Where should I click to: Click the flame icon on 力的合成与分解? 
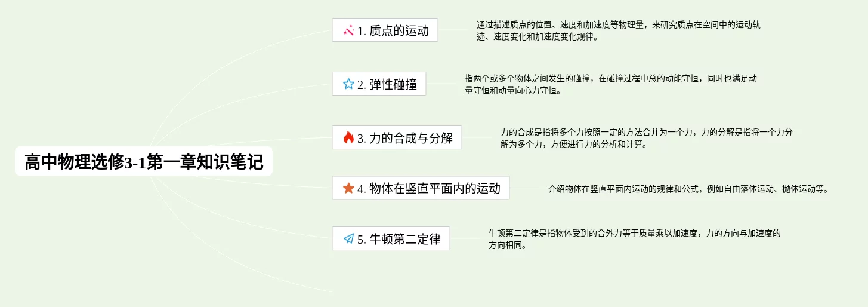[x=348, y=137]
